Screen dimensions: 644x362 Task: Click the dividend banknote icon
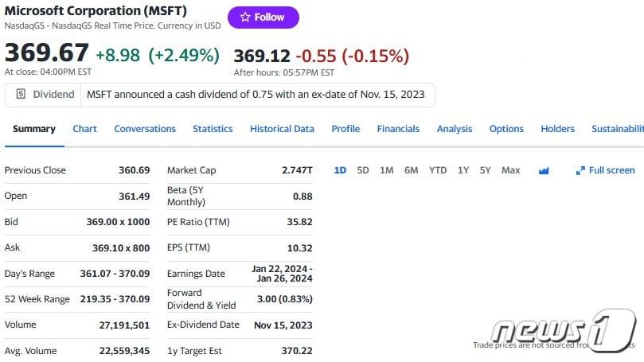[21, 94]
